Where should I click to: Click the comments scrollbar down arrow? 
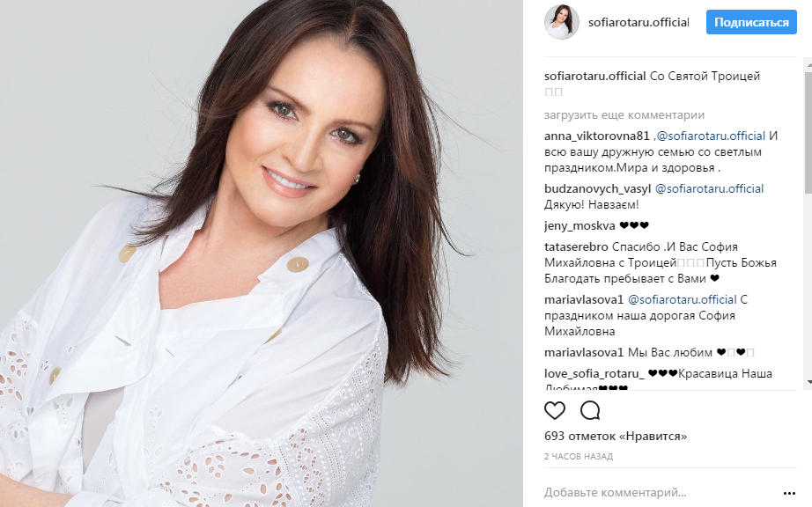click(808, 382)
